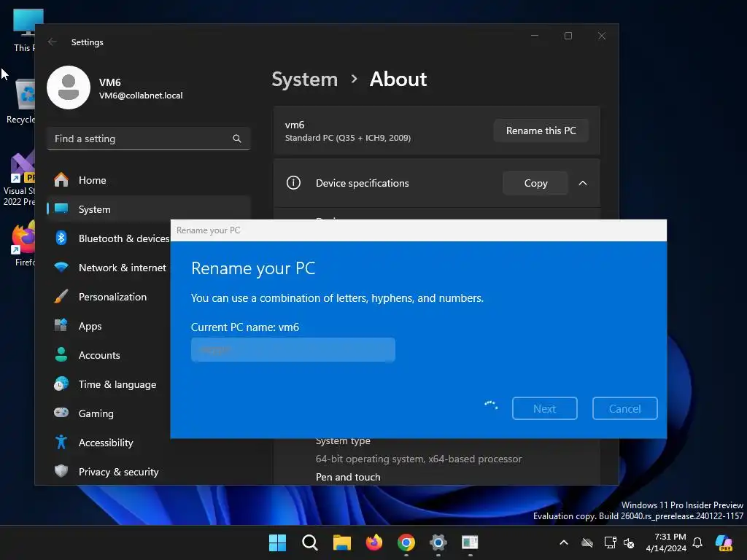Click Next in Rename your PC dialog
The height and width of the screenshot is (560, 747).
tap(544, 408)
